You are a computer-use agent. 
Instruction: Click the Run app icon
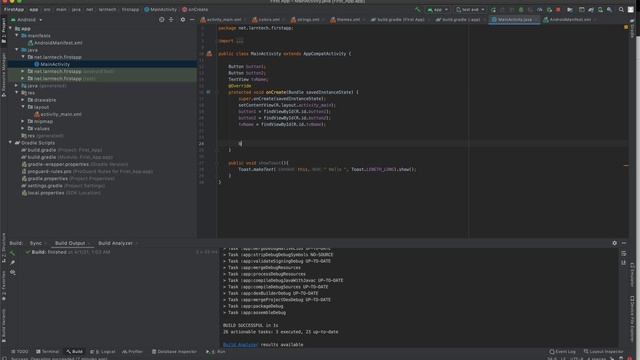click(493, 9)
